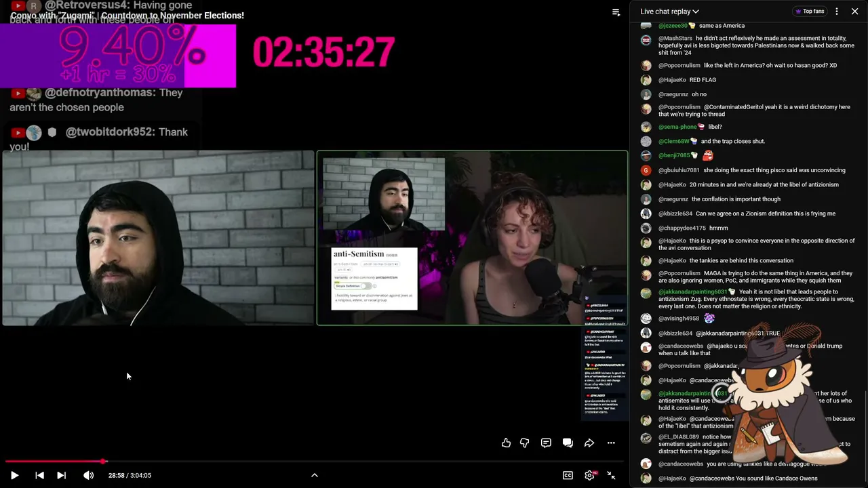
Task: Open @jczeee30 author name in chat
Action: click(x=673, y=26)
